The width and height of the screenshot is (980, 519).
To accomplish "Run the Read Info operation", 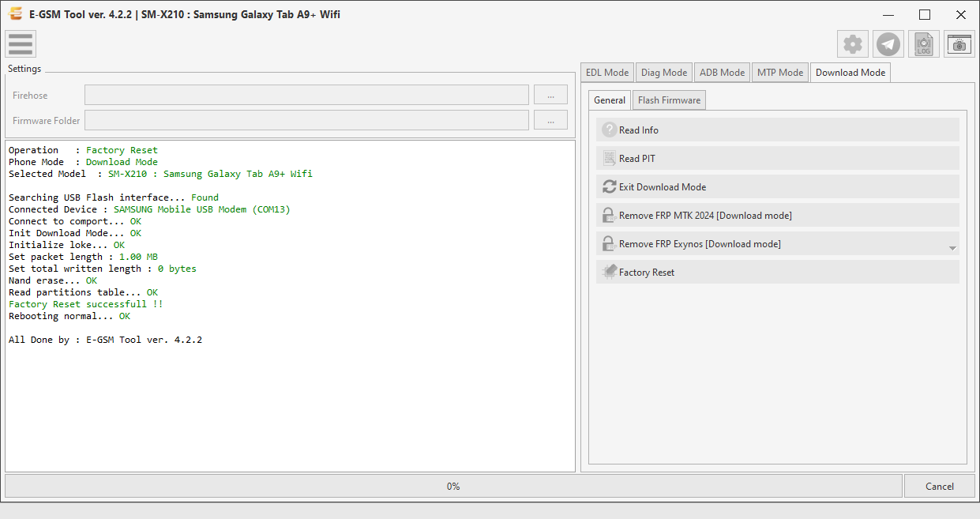I will [x=778, y=130].
